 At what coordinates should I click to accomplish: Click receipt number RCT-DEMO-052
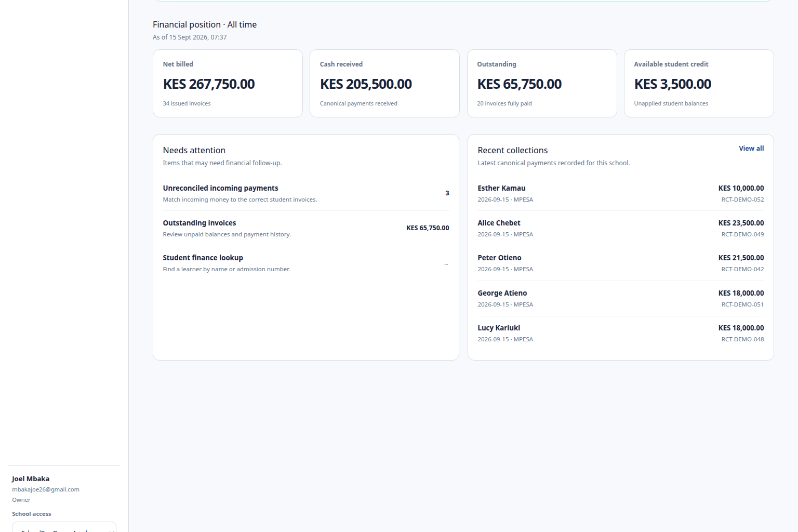[742, 199]
